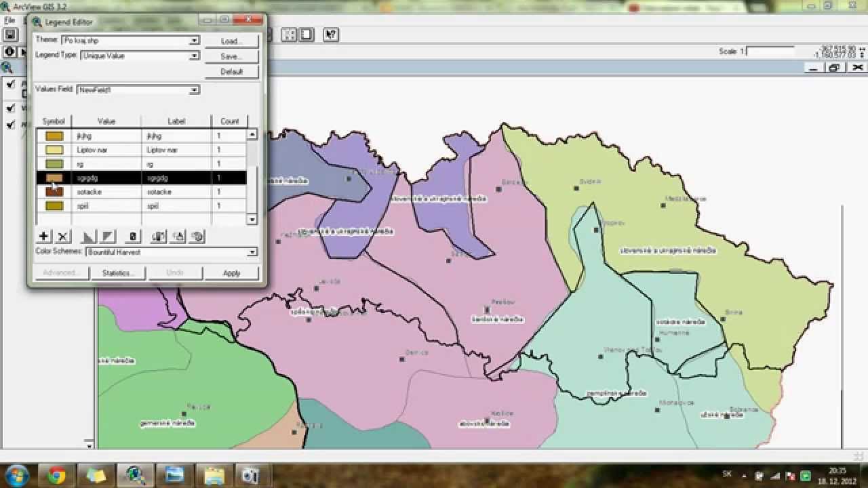The height and width of the screenshot is (488, 868).
Task: Click the Label column header
Action: [176, 121]
